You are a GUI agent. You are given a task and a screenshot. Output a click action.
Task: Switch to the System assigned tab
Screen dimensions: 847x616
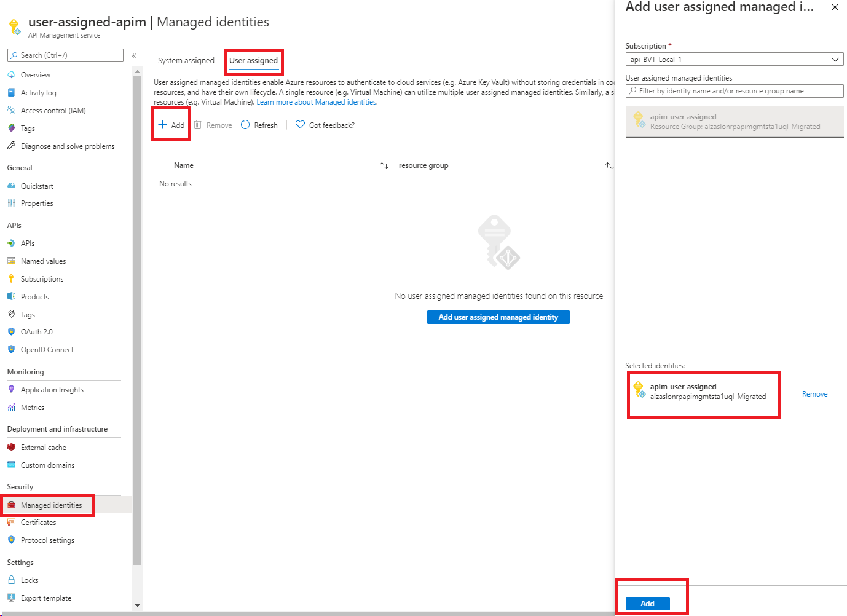pos(186,61)
